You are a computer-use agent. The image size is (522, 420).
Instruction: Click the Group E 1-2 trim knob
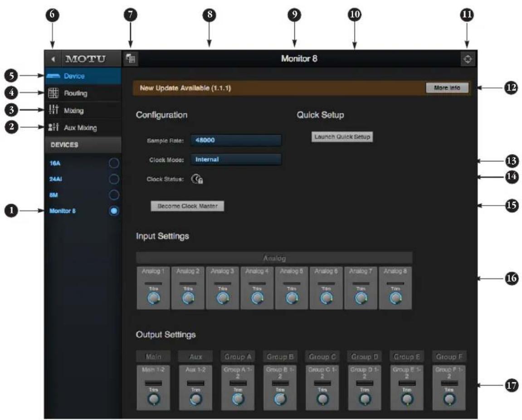(x=407, y=399)
